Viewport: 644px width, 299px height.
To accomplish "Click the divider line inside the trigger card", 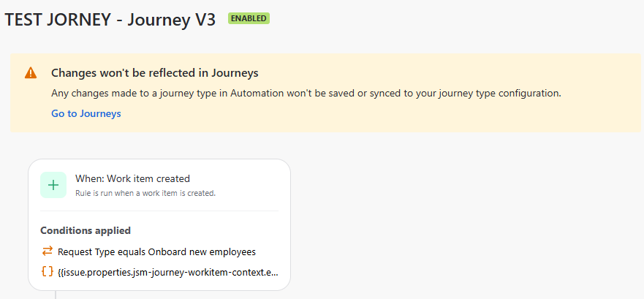I will [x=159, y=211].
